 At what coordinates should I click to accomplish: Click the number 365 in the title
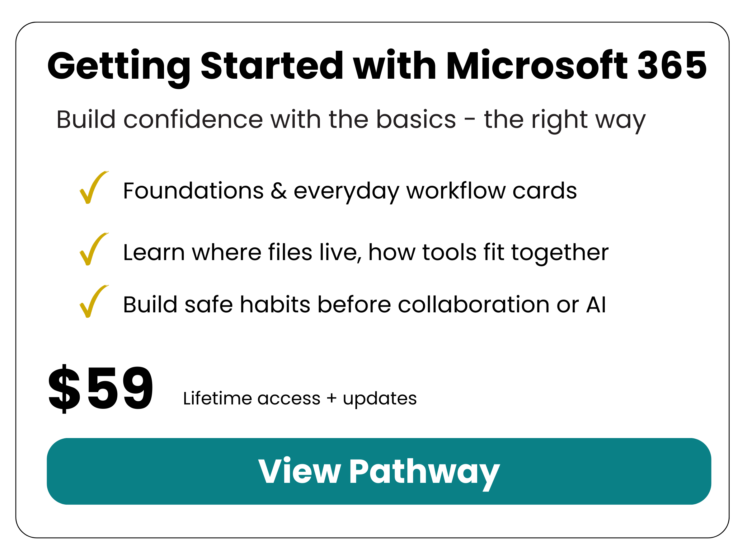(672, 65)
